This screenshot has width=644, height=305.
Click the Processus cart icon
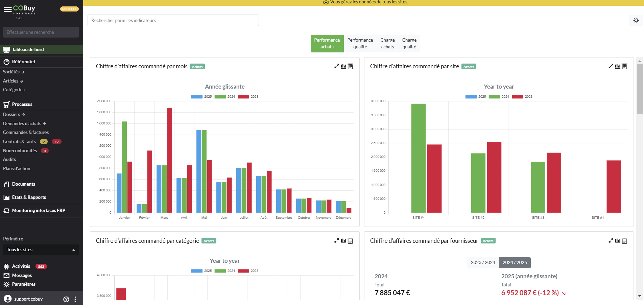6,104
